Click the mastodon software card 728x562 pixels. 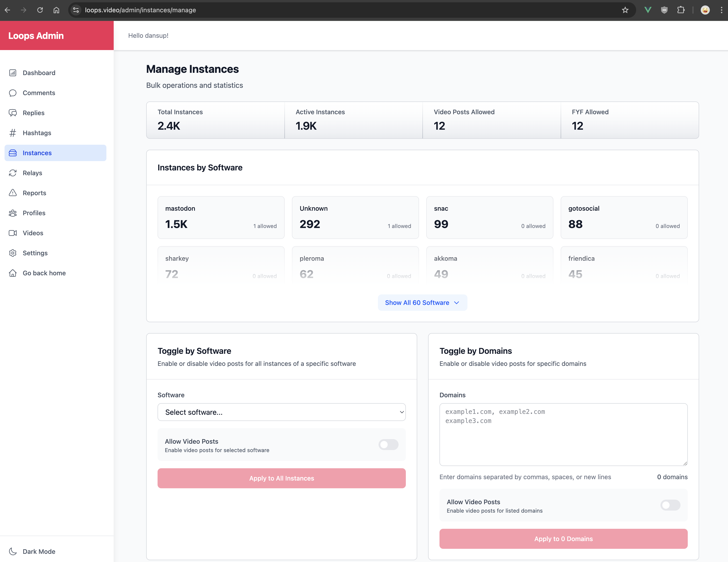coord(221,218)
